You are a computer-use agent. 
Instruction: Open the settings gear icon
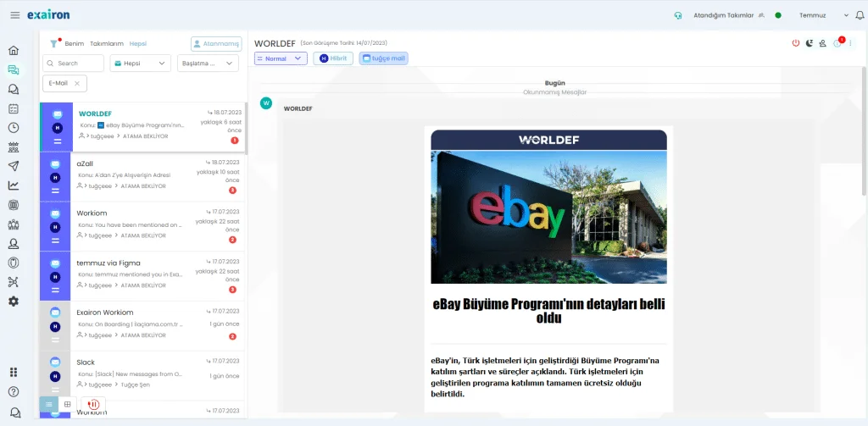pos(14,302)
